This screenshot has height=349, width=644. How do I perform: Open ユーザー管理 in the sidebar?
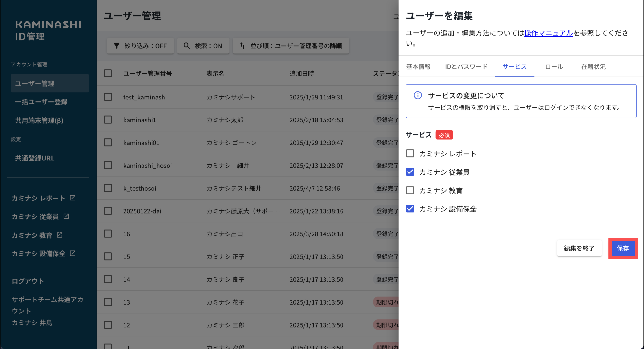(50, 83)
